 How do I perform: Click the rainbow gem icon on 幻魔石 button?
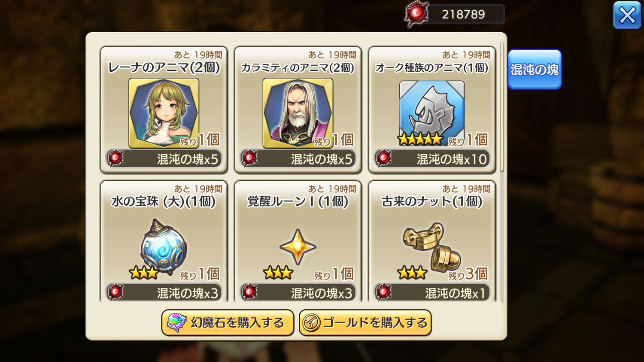pyautogui.click(x=176, y=323)
